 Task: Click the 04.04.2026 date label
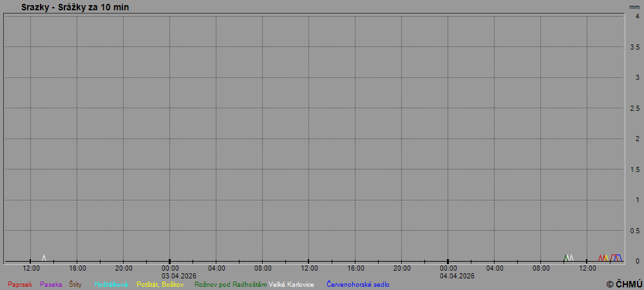click(457, 276)
